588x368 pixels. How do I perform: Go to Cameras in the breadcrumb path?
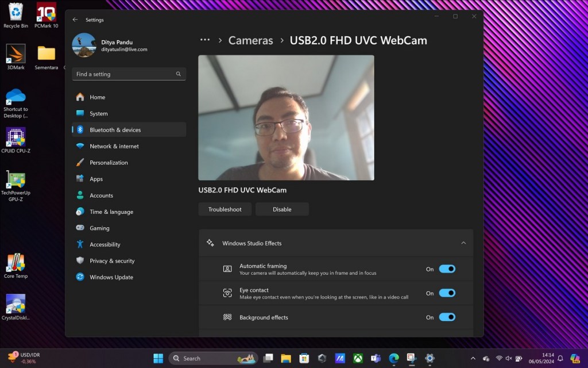251,40
